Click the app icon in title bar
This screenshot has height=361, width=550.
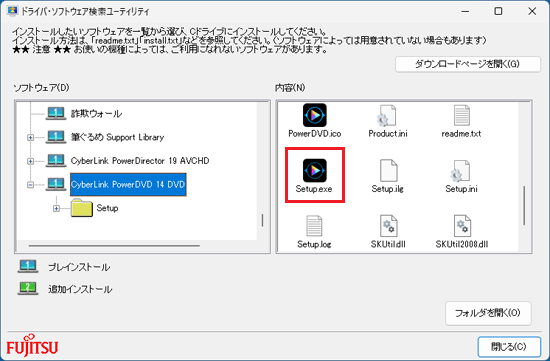point(13,11)
